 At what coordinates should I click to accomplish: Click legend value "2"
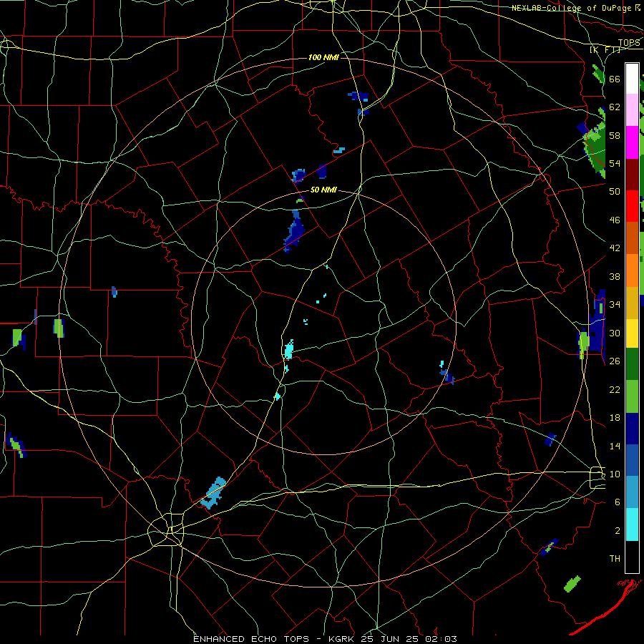(618, 531)
